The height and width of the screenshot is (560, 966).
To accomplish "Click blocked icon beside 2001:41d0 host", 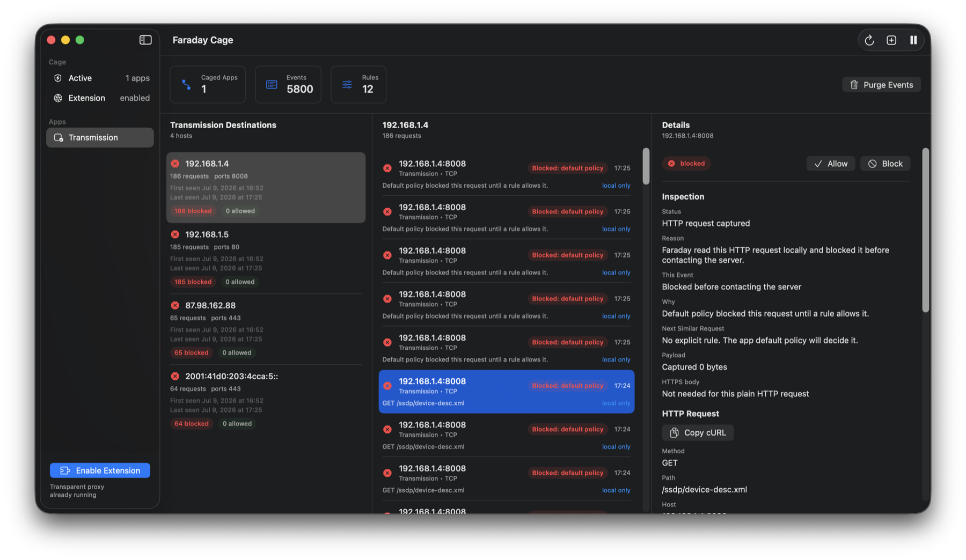I will pyautogui.click(x=175, y=376).
